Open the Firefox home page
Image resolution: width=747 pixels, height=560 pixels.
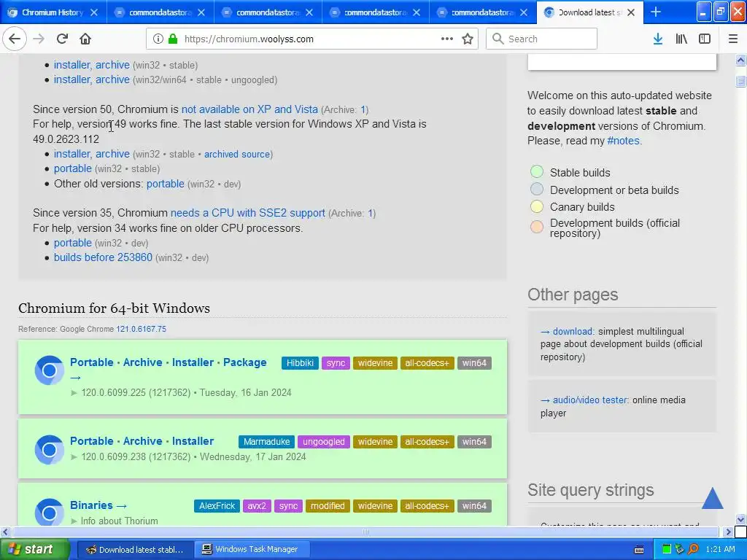tap(85, 39)
